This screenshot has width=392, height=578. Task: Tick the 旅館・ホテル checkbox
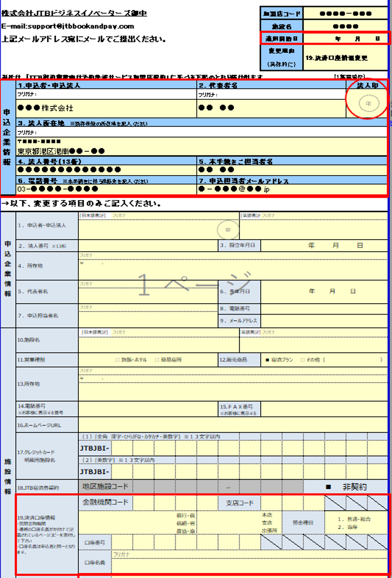click(x=117, y=360)
